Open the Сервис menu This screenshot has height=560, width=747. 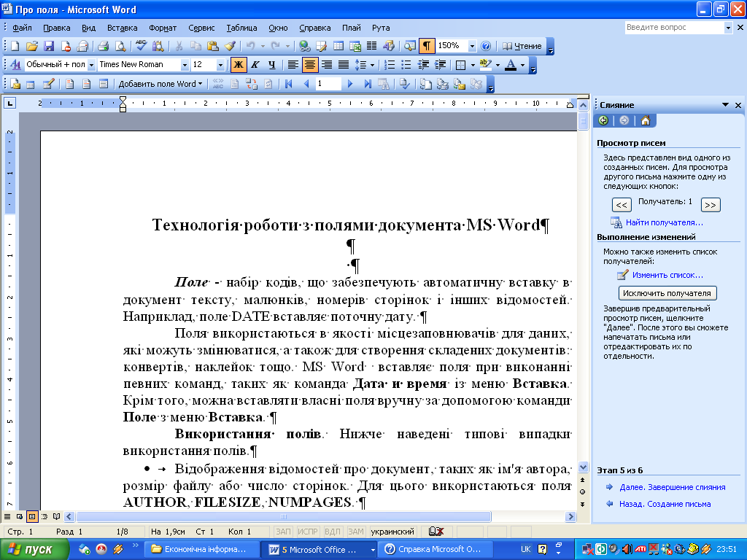tap(201, 28)
